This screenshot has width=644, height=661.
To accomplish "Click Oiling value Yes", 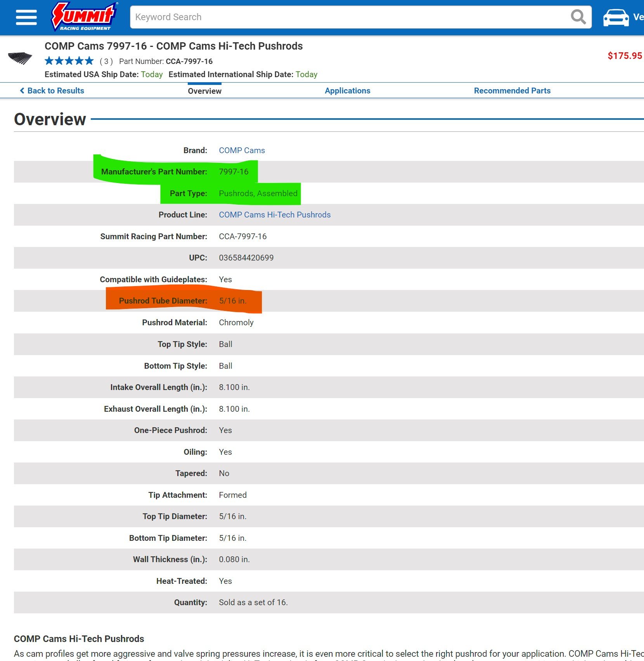I will coord(225,452).
